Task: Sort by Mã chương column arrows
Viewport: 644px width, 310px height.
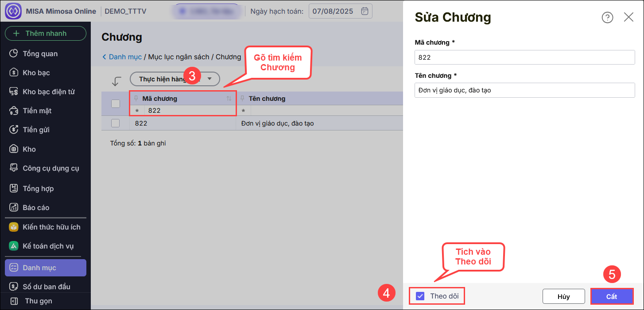Action: coord(229,98)
